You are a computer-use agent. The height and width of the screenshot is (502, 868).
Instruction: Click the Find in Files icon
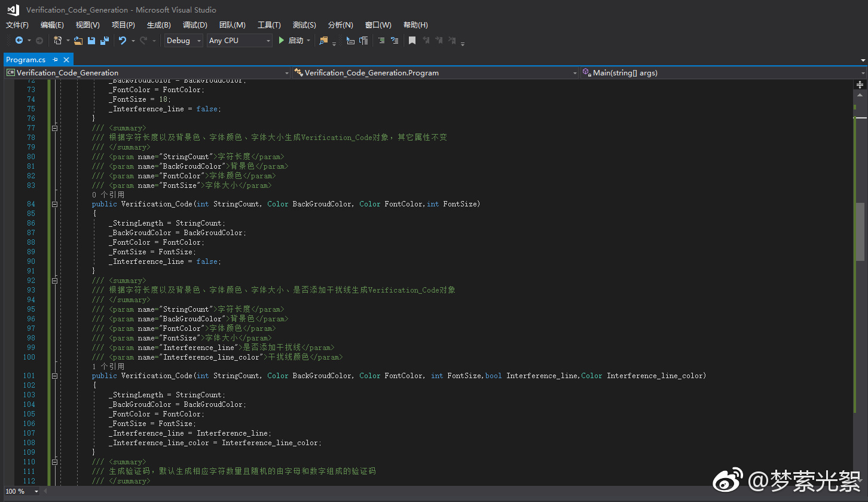pos(323,41)
